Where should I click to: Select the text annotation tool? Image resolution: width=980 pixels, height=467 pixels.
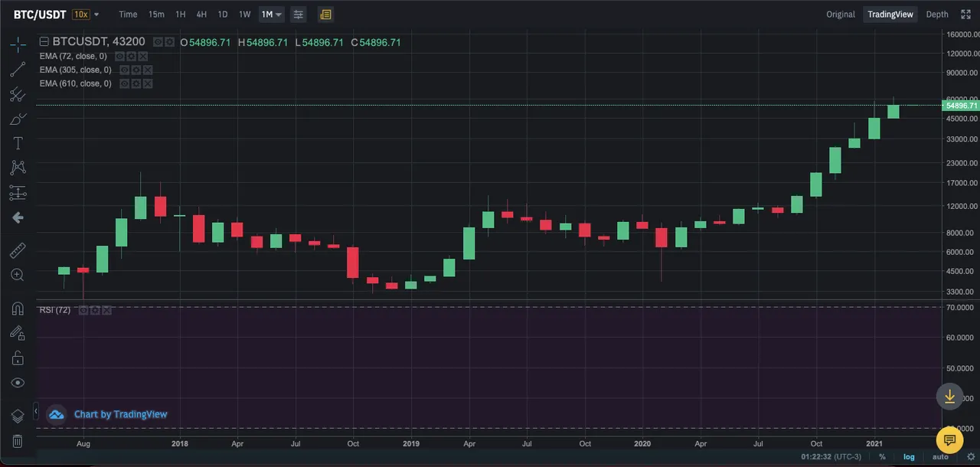click(x=18, y=143)
